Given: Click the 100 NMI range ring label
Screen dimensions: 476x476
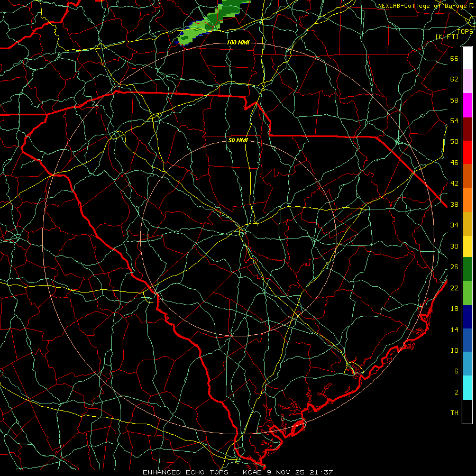Looking at the screenshot, I should tap(238, 42).
